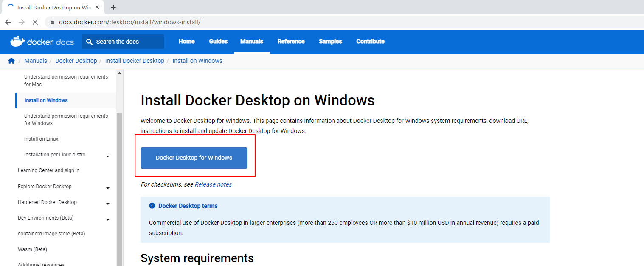Open the Samples nav item
This screenshot has height=266, width=644.
[330, 41]
